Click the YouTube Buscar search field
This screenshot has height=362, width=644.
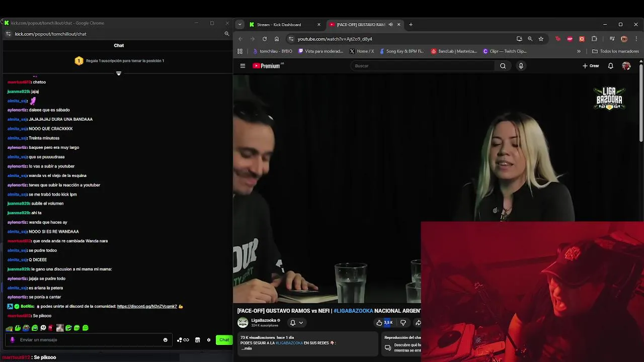pos(422,66)
